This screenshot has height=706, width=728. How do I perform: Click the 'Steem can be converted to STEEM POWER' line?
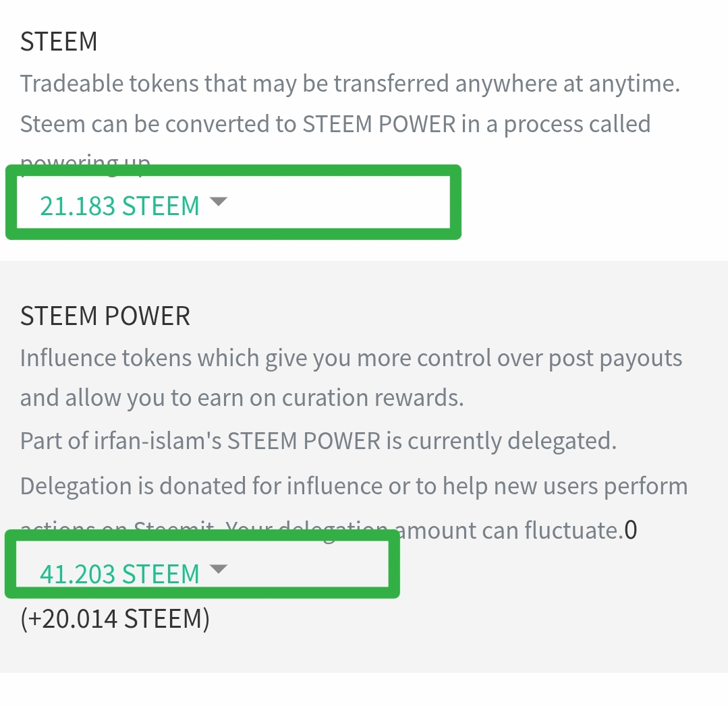tap(335, 124)
